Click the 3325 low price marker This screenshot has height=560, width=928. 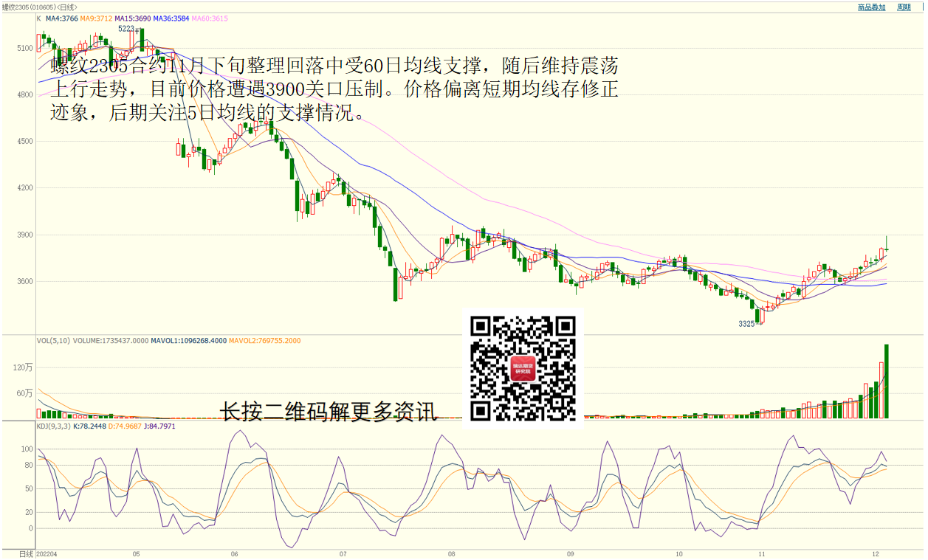point(746,324)
